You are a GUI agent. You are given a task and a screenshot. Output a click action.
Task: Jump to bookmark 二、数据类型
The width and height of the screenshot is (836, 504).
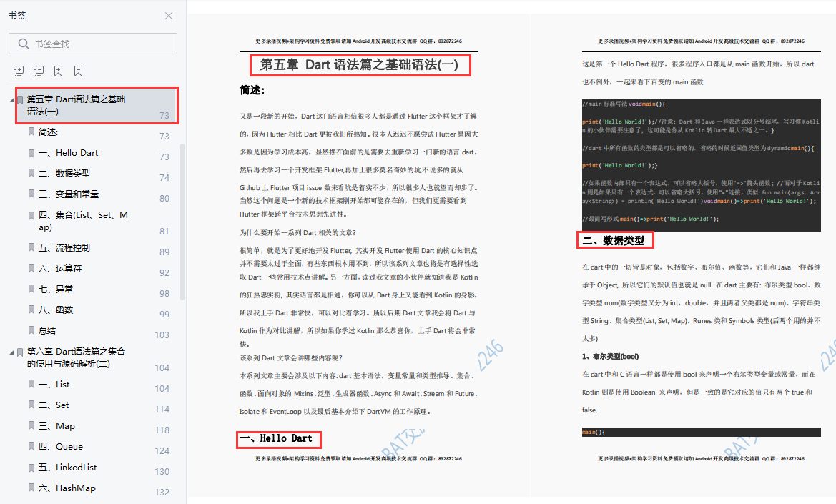coord(64,174)
